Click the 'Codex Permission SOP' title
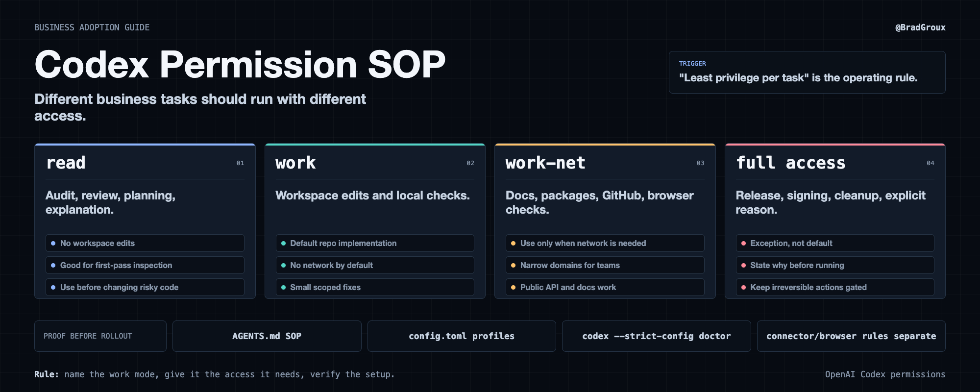Screen dimensions: 980x392 coord(240,65)
